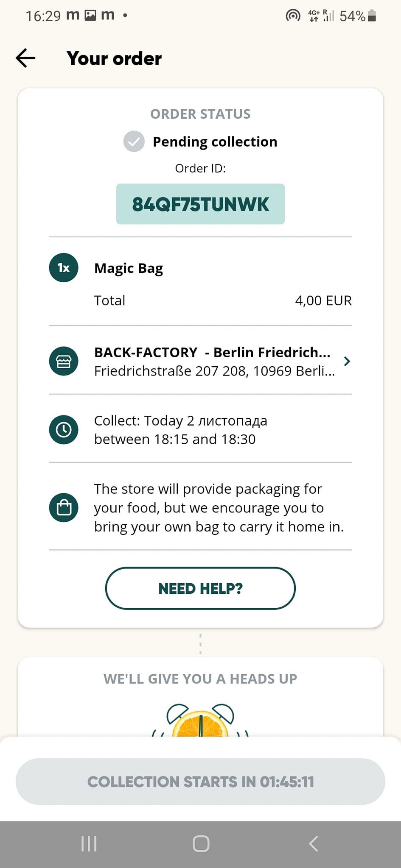Tap the Android system back chevron

pos(313,844)
